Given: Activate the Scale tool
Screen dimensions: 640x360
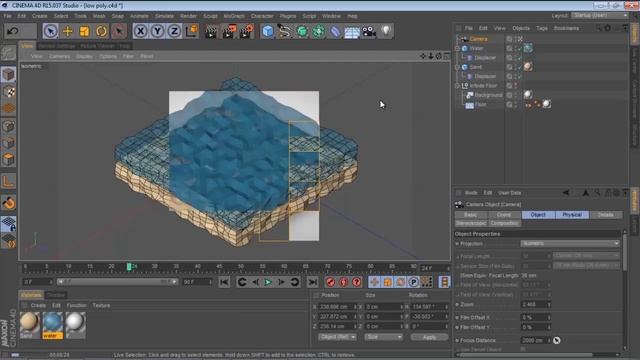Looking at the screenshot, I should pyautogui.click(x=84, y=31).
